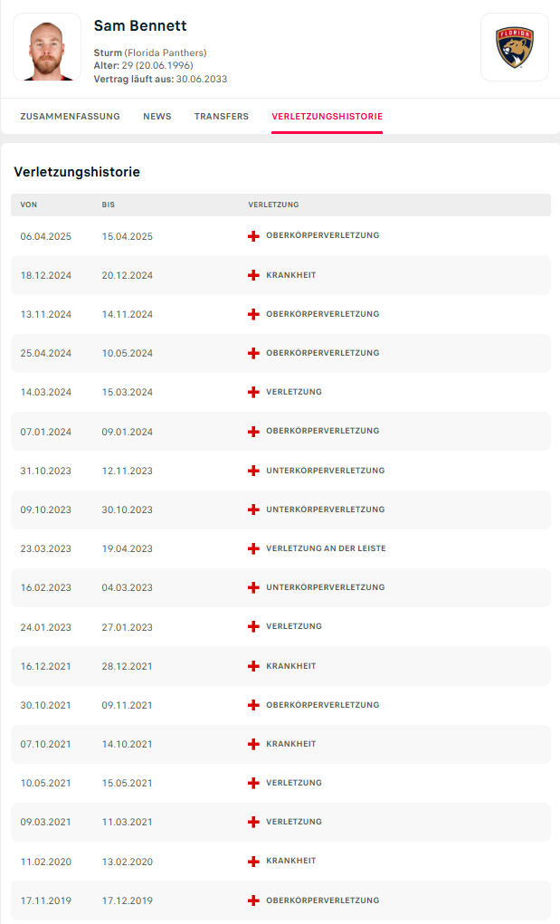This screenshot has height=924, width=560.
Task: Open the Transfers tab
Action: [221, 117]
